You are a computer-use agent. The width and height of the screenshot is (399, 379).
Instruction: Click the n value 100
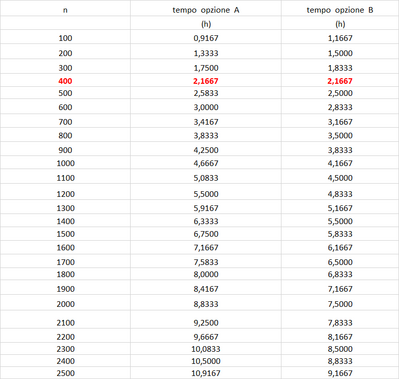click(x=65, y=38)
